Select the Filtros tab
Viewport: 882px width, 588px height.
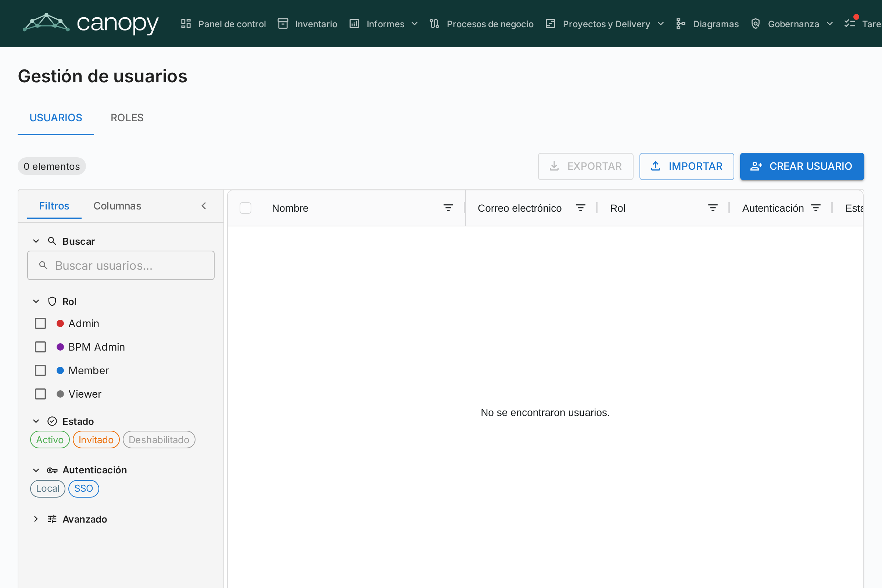54,206
